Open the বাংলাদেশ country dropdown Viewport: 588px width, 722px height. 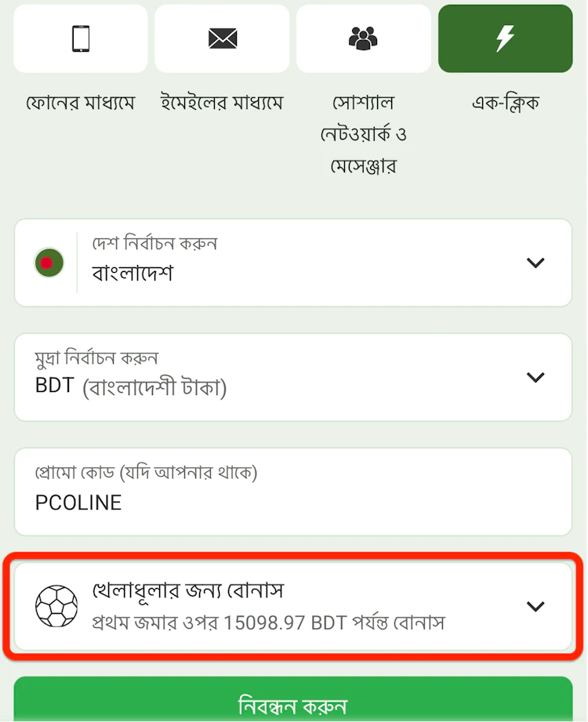tap(293, 263)
